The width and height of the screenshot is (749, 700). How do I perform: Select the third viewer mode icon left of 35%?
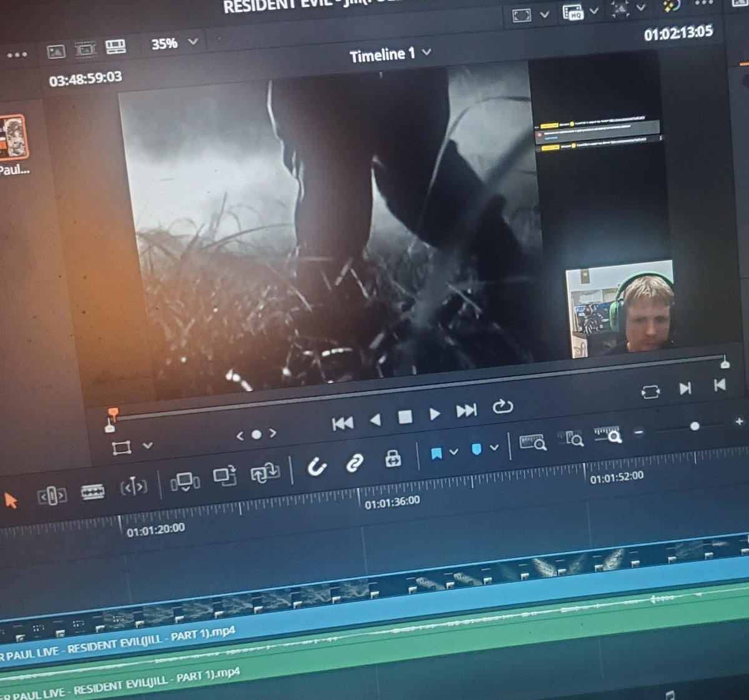[x=115, y=46]
